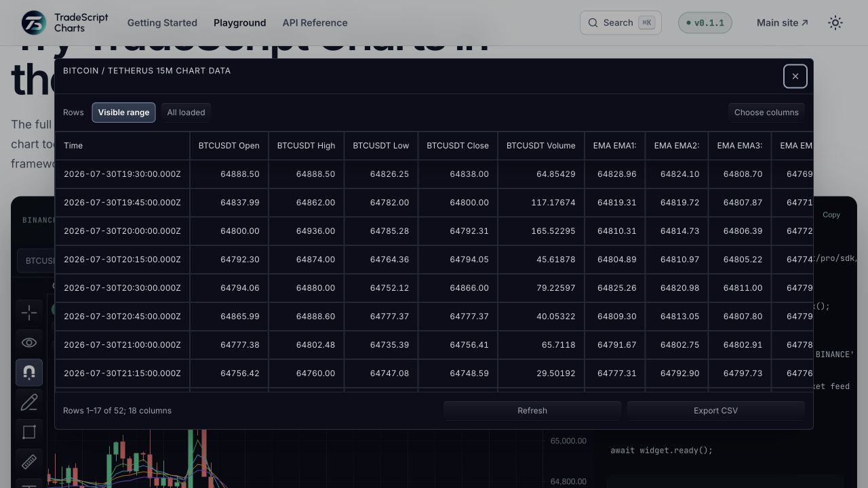Click EMA3 value 64811.00
The width and height of the screenshot is (868, 488).
click(x=740, y=288)
